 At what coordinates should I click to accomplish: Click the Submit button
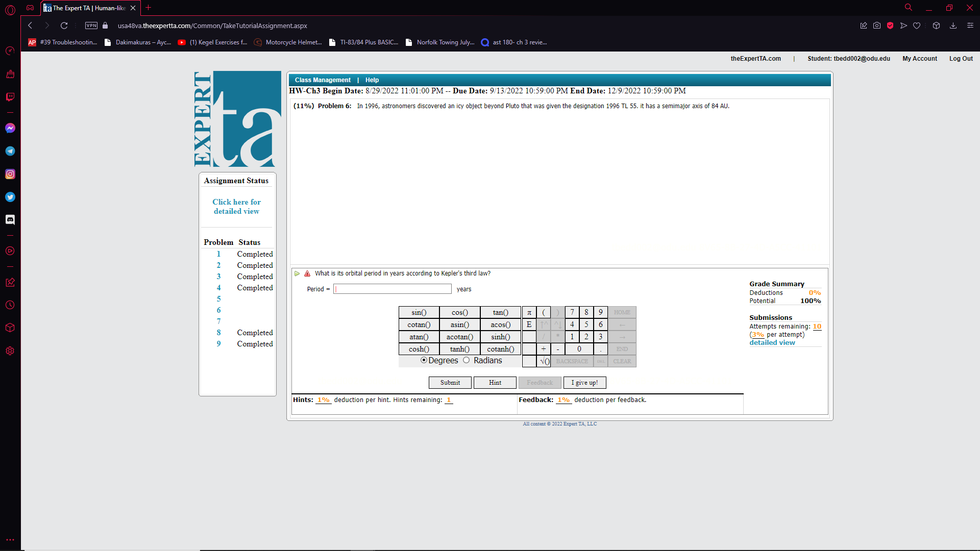click(x=450, y=383)
